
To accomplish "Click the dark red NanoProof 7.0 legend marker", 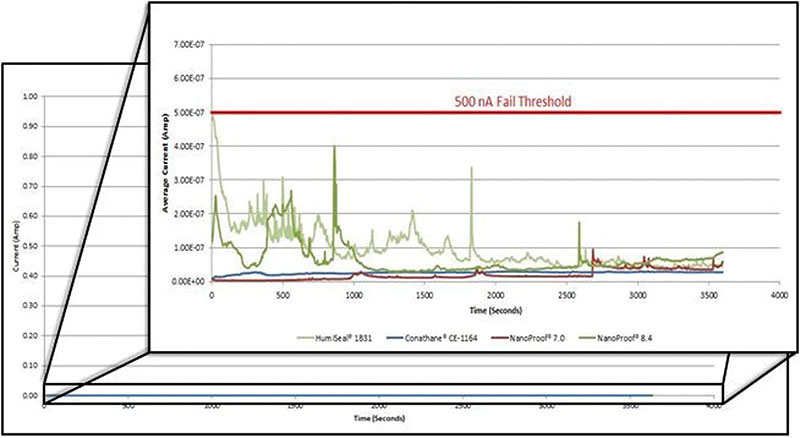I will [499, 338].
